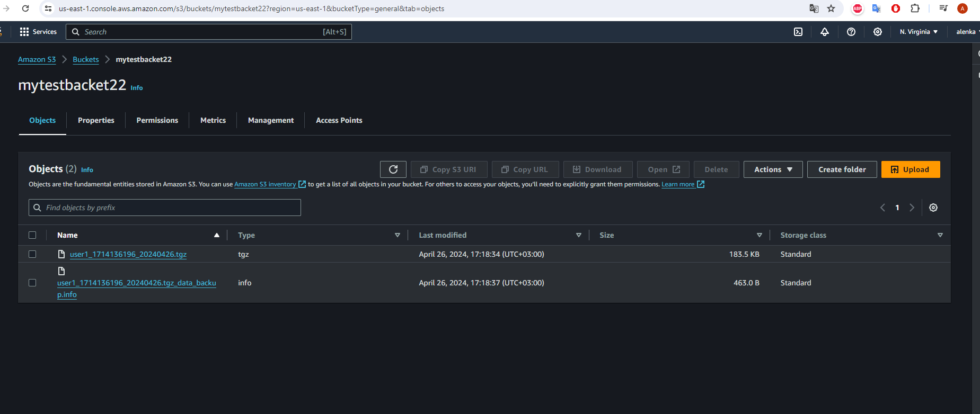The height and width of the screenshot is (414, 980).
Task: Click the orange Upload button
Action: [910, 169]
